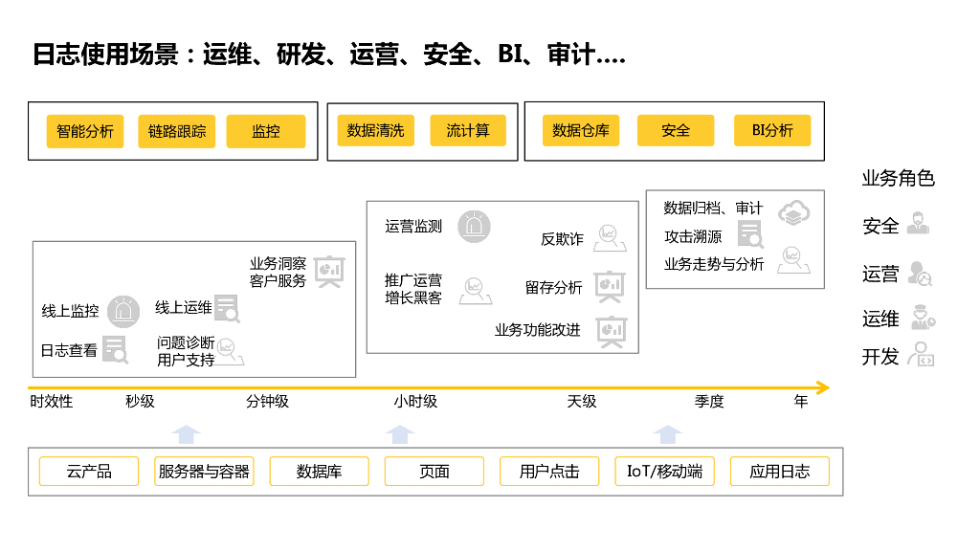Click the 攻击溯源 text
Screen dimensions: 980x551
693,237
